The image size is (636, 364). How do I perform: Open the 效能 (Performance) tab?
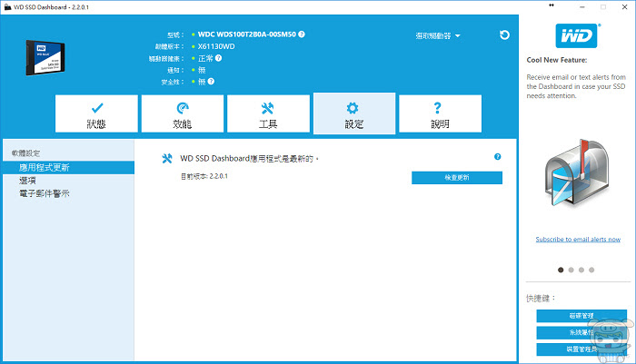coord(183,113)
